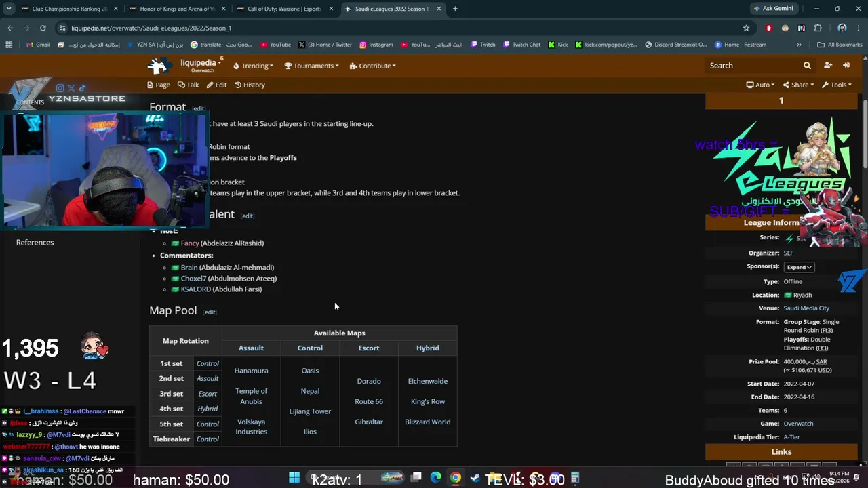Switch to Honor of Kings browser tab
Image resolution: width=868 pixels, height=488 pixels.
point(176,9)
